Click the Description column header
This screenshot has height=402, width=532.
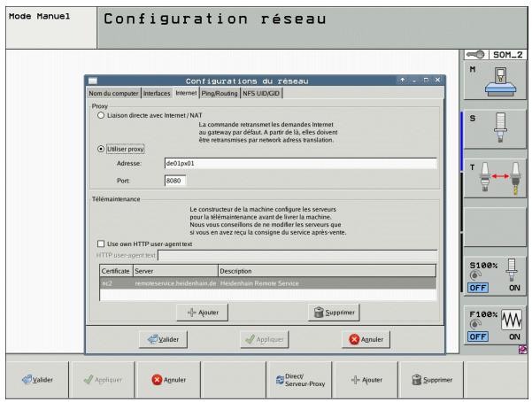[x=327, y=271]
